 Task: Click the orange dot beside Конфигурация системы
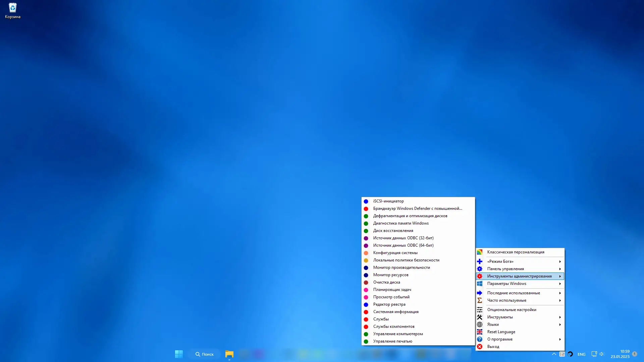[366, 253]
